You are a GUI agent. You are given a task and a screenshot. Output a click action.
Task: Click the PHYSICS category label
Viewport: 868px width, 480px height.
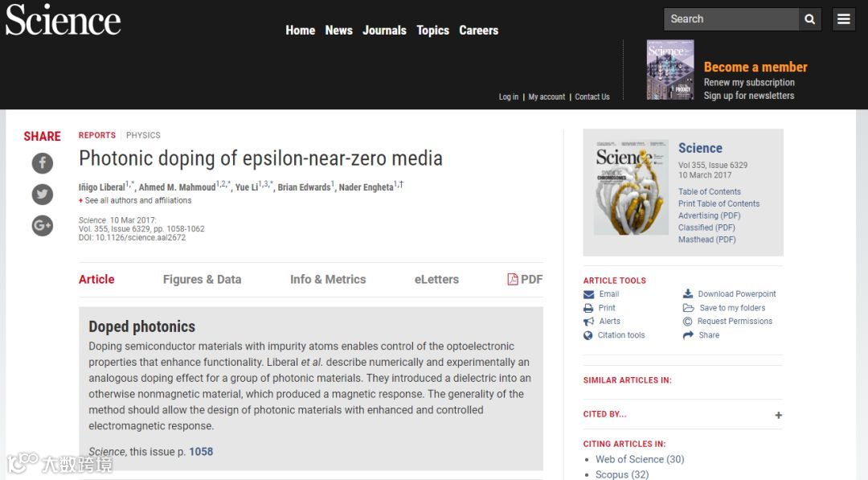[x=143, y=135]
